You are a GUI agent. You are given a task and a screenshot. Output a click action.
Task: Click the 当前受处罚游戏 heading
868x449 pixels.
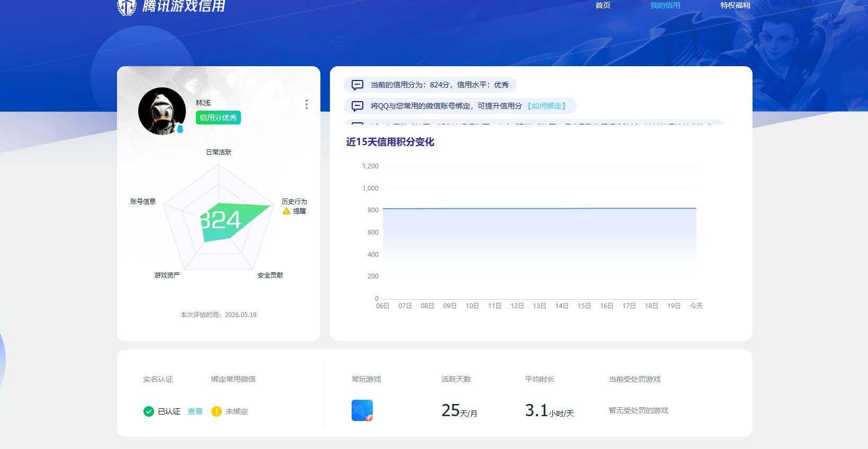[634, 379]
